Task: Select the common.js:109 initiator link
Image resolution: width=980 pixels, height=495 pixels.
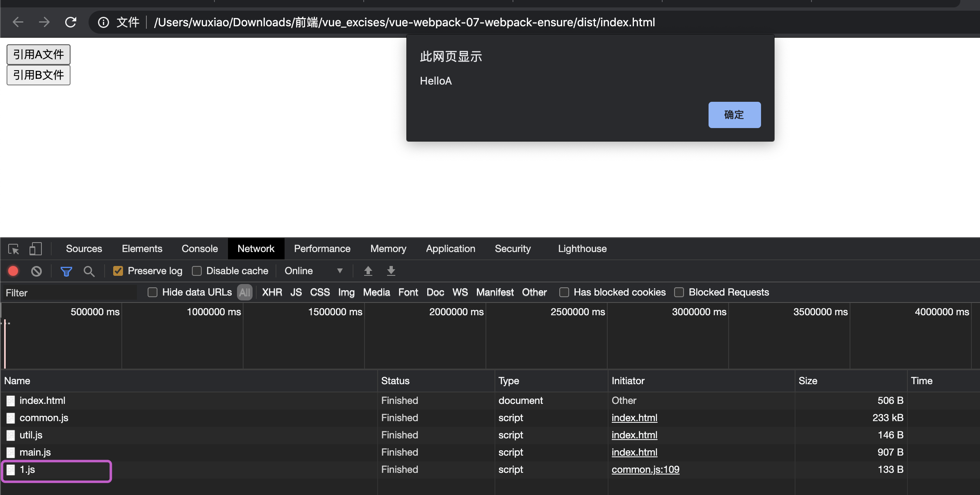Action: point(645,469)
